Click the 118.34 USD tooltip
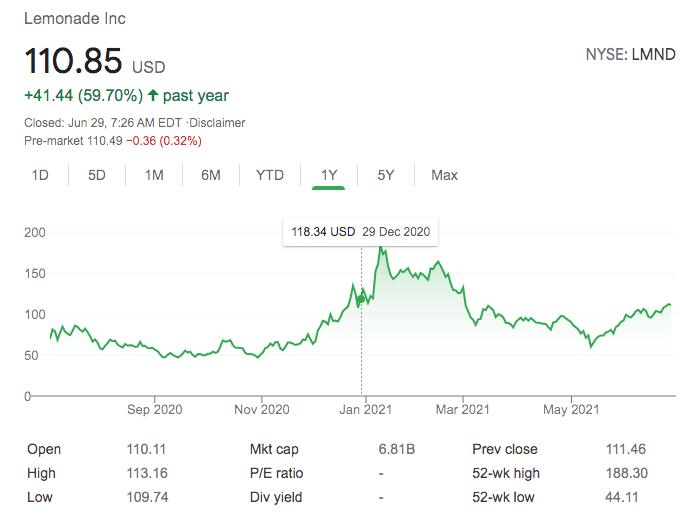Viewport: 695px width, 526px height. (x=360, y=232)
